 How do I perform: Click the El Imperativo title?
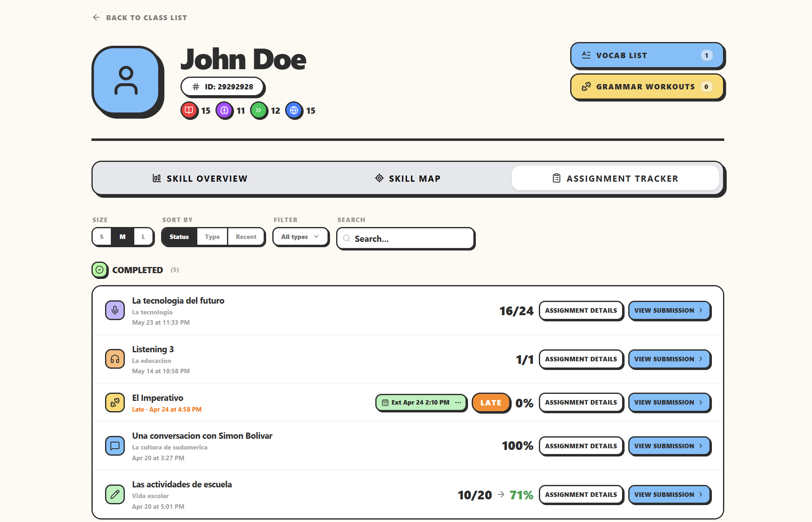point(157,398)
